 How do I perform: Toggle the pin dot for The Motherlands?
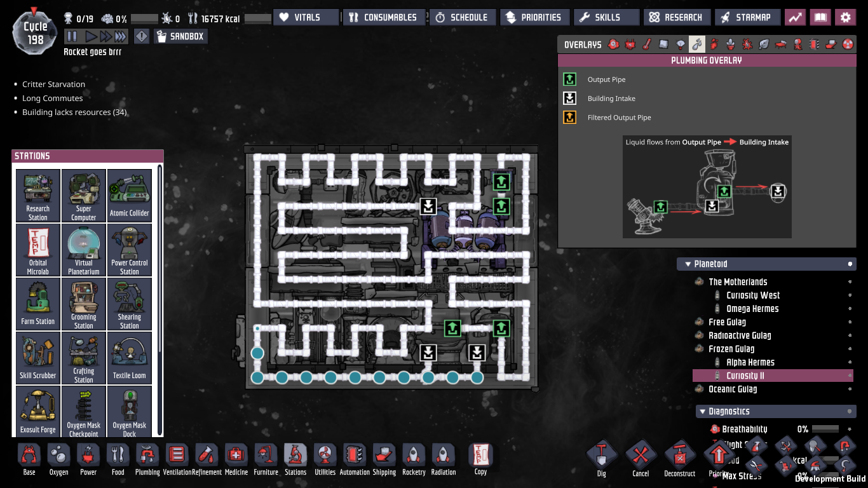(x=850, y=282)
